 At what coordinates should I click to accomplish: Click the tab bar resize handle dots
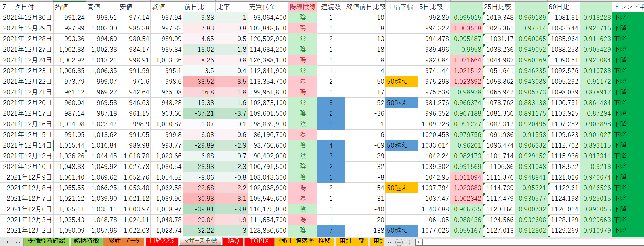(x=409, y=242)
